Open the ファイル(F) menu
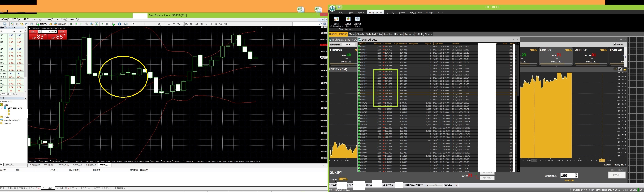The width and height of the screenshot is (644, 192). (4, 19)
